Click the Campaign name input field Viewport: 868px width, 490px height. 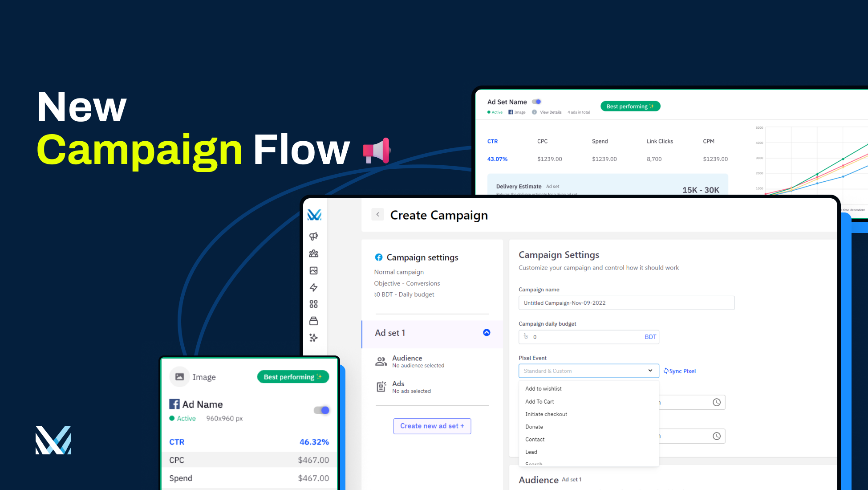pos(626,303)
